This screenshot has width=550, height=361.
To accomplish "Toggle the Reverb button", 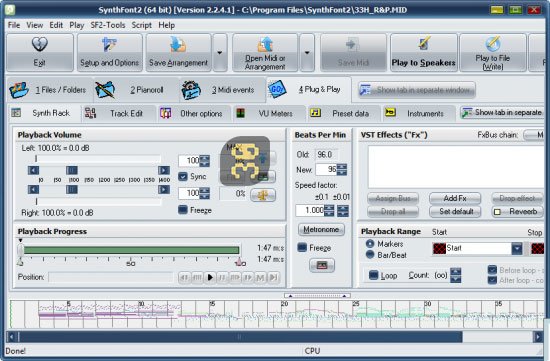I will pyautogui.click(x=517, y=212).
